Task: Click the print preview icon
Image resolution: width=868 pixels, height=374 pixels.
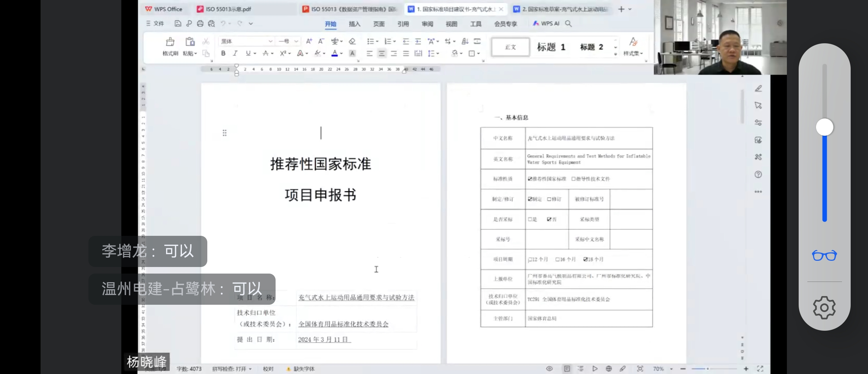Action: (x=211, y=23)
